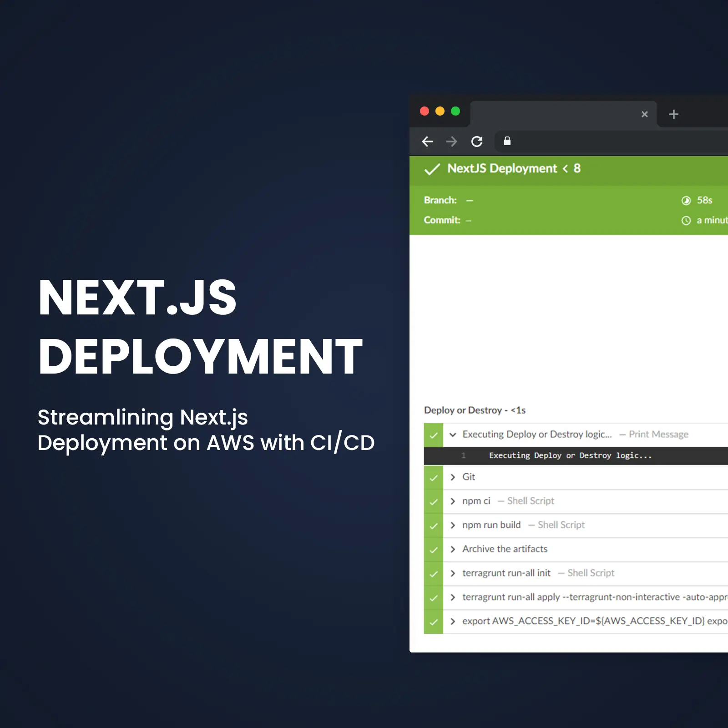Image resolution: width=728 pixels, height=728 pixels.
Task: Expand the npm run build step
Action: pyautogui.click(x=453, y=525)
